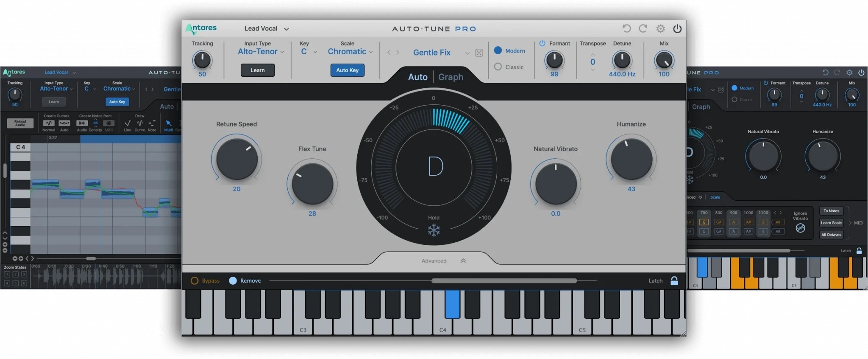Click the redo arrow in the center window
The image size is (868, 359).
tap(643, 28)
